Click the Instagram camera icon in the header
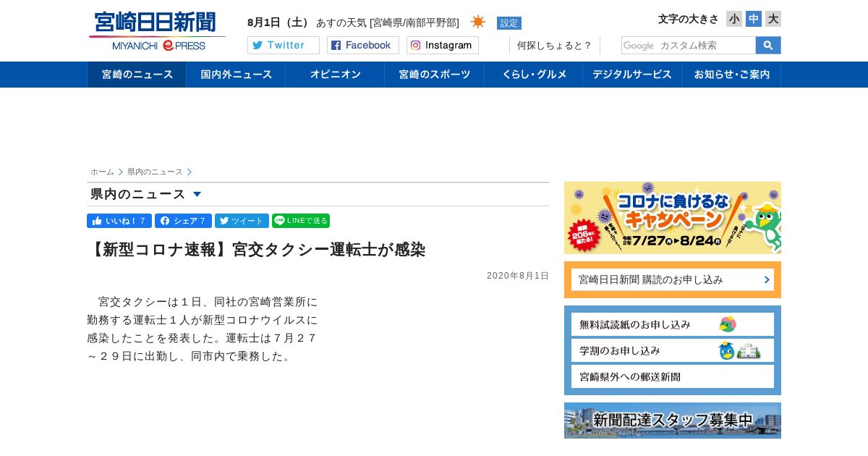Screen dimensions: 868x456 (x=415, y=45)
